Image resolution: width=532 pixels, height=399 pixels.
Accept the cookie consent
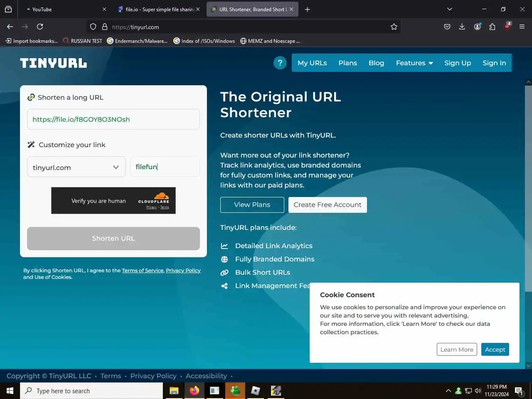click(495, 350)
